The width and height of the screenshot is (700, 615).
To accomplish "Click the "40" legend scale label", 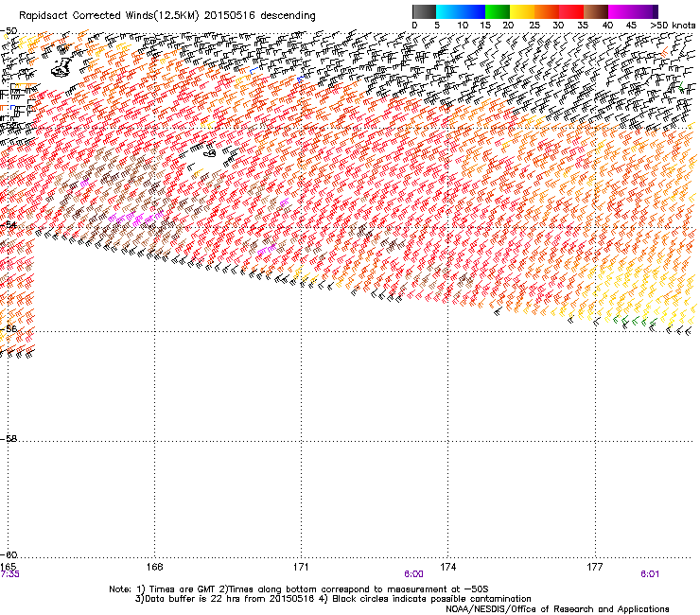I will pyautogui.click(x=607, y=26).
